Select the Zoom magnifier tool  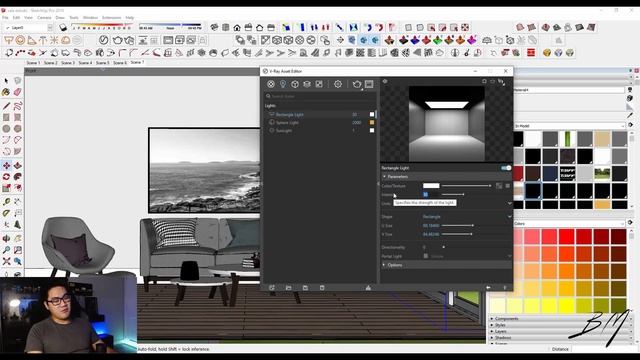point(6,250)
